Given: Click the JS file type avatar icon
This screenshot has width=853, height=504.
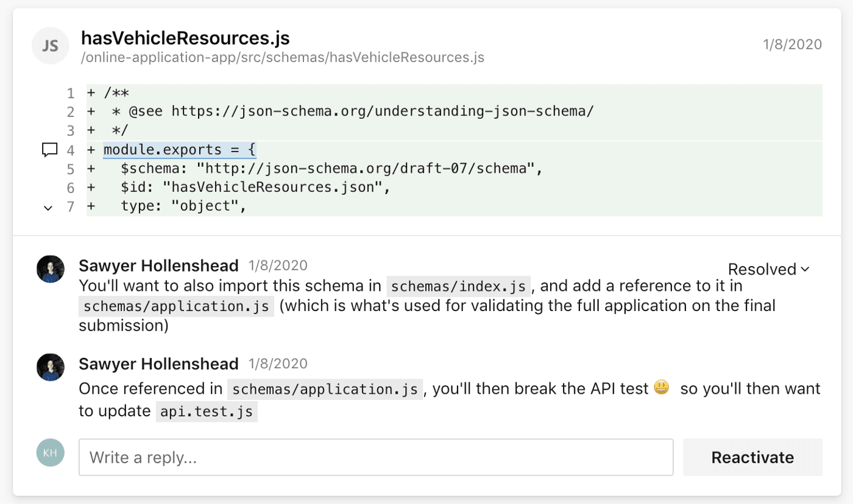Looking at the screenshot, I should [50, 46].
